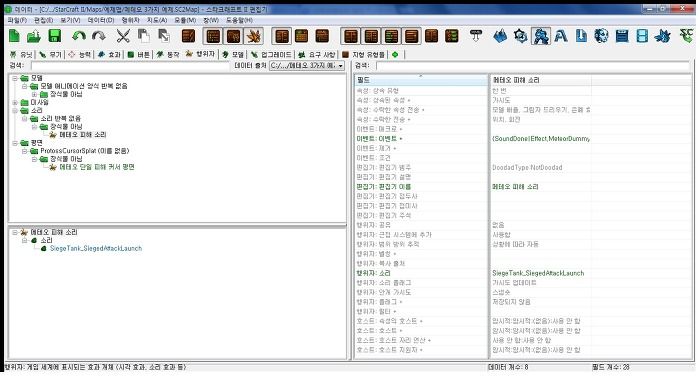Open the 파일(F) menu
Image resolution: width=700 pixels, height=376 pixels.
[x=17, y=21]
